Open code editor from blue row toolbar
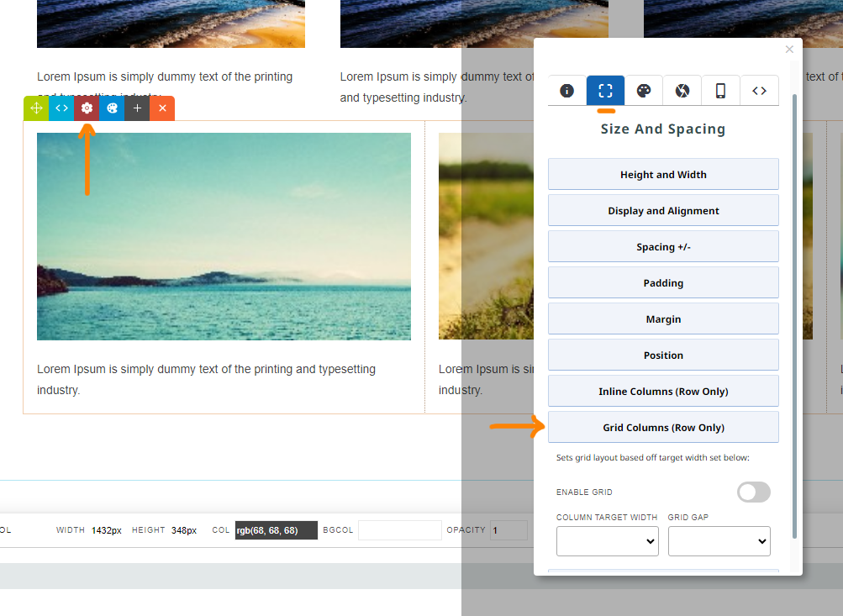Image resolution: width=843 pixels, height=616 pixels. pos(61,108)
